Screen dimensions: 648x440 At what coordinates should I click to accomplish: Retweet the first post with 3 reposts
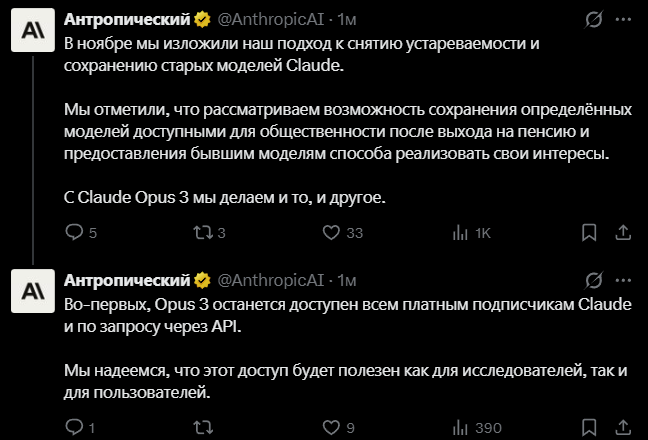(201, 233)
